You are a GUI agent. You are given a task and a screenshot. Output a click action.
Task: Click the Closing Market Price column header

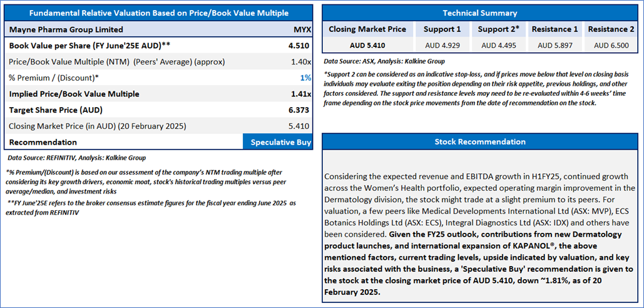pyautogui.click(x=367, y=29)
